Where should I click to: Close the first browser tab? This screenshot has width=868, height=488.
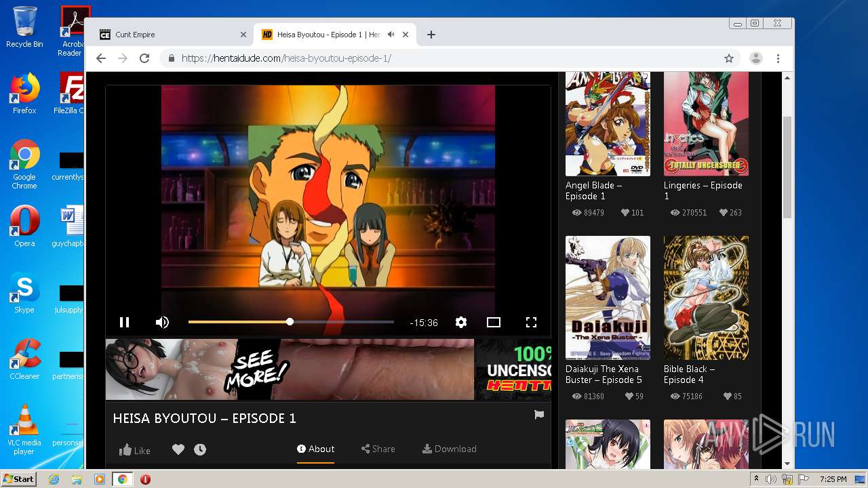pos(243,35)
